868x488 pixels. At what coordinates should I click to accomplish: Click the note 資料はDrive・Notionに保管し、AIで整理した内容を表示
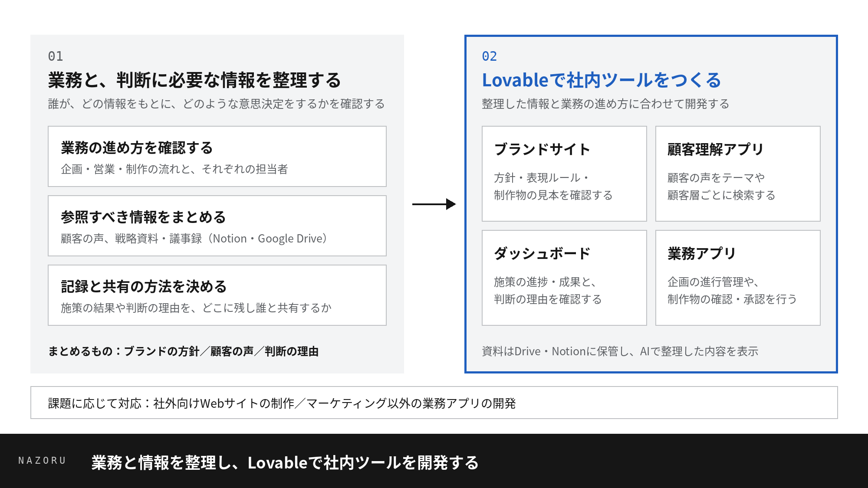620,351
